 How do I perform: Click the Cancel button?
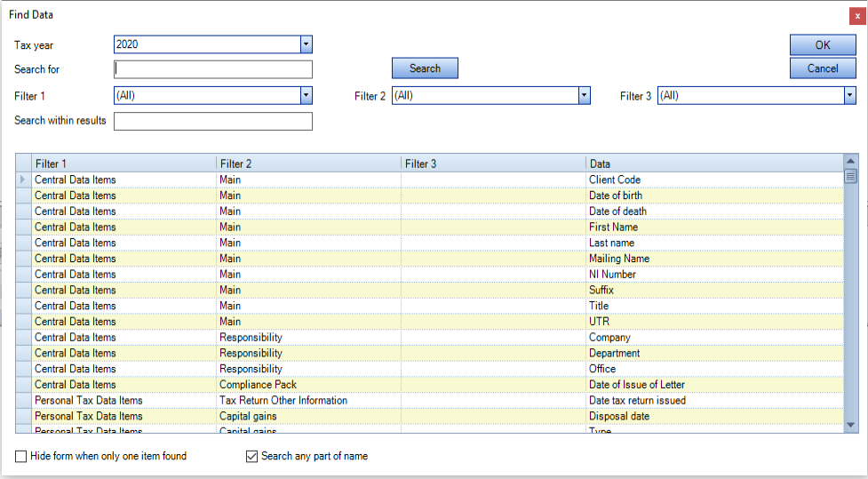pos(823,68)
